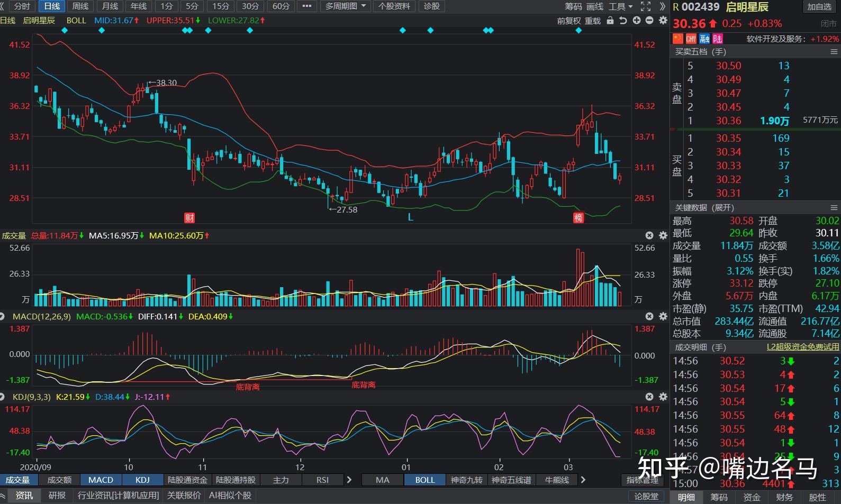The image size is (841, 504).
Task: Open more period options ellipsis button
Action: coord(307,6)
